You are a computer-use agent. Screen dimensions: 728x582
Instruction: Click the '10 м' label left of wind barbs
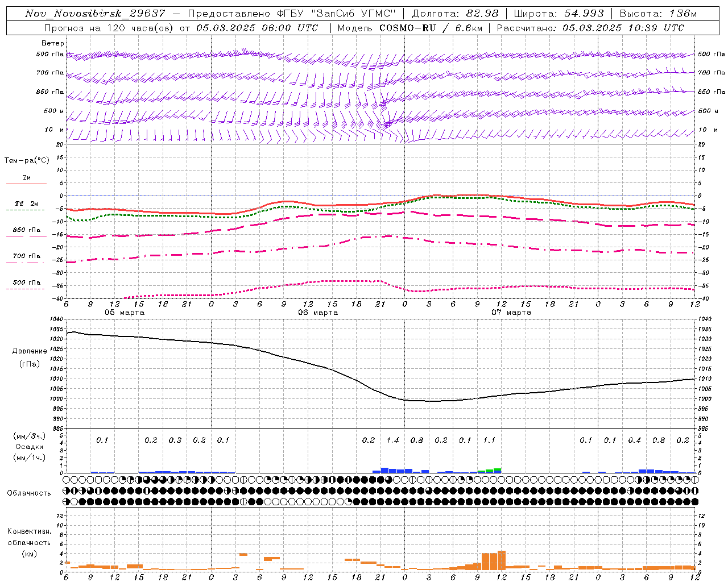tap(55, 130)
